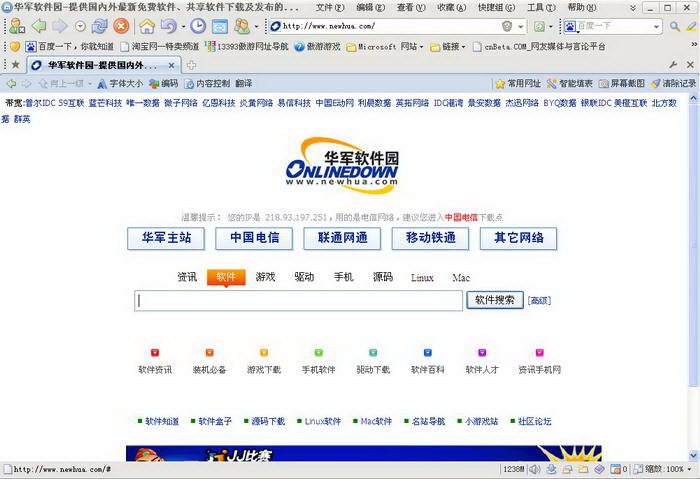Viewport: 700px width, 479px height.
Task: Click the [高级] advanced search link
Action: (539, 301)
